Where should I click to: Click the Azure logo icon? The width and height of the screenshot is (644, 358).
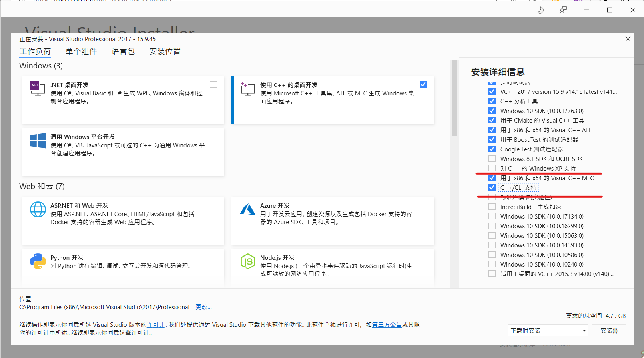248,209
